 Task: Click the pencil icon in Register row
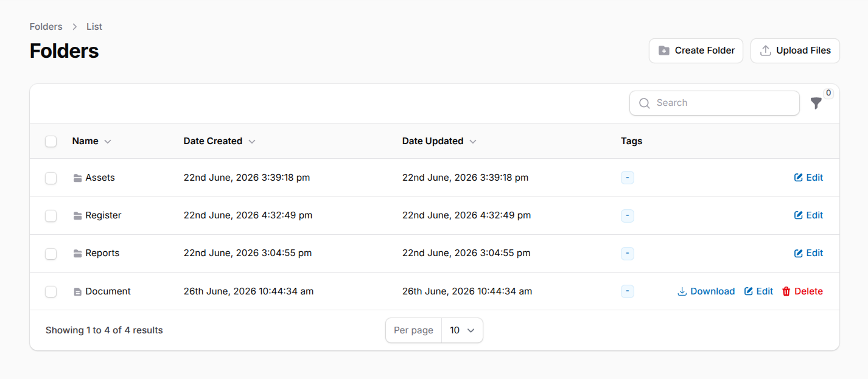pos(799,215)
